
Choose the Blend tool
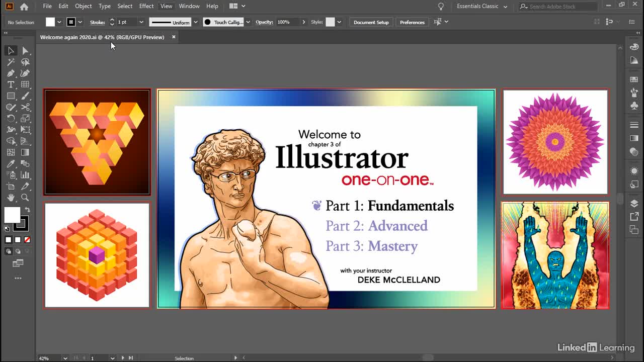pyautogui.click(x=25, y=164)
